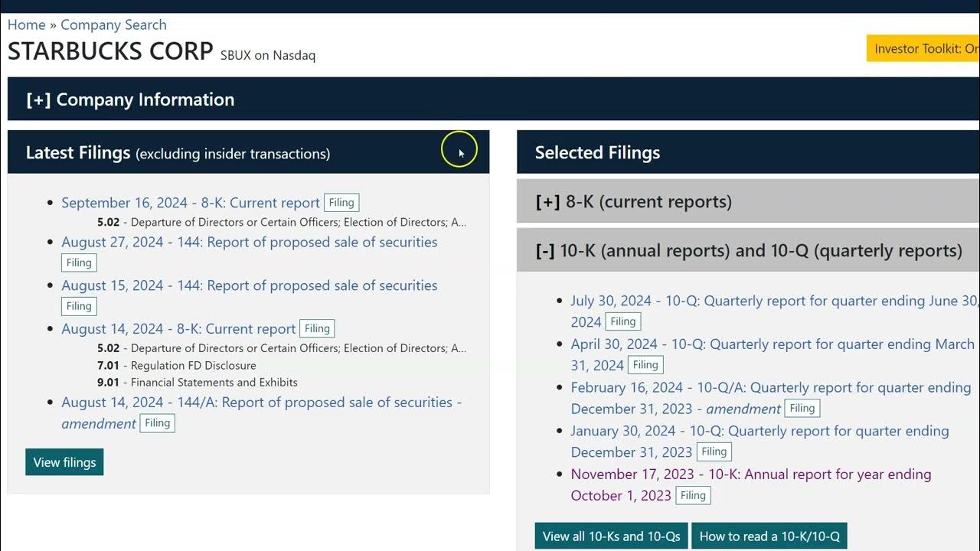The width and height of the screenshot is (980, 551).
Task: Open the August 14, 2024 8-K report
Action: coord(178,329)
